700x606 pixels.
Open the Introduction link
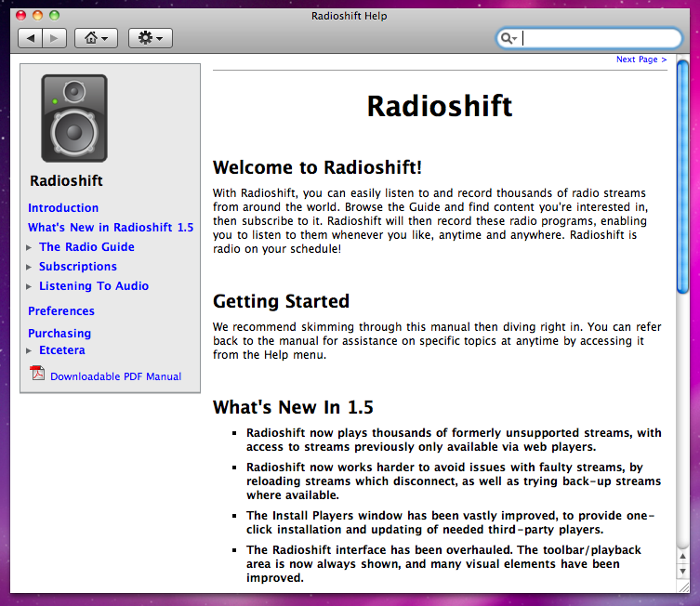(63, 208)
